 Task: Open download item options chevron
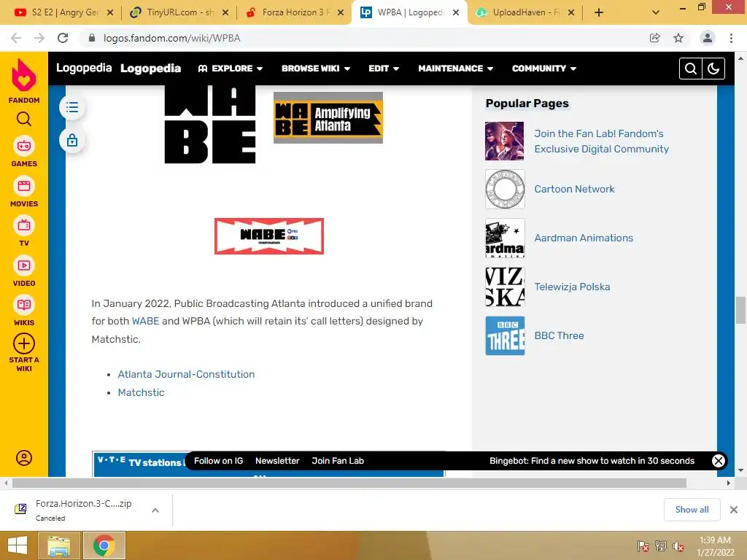pyautogui.click(x=155, y=510)
